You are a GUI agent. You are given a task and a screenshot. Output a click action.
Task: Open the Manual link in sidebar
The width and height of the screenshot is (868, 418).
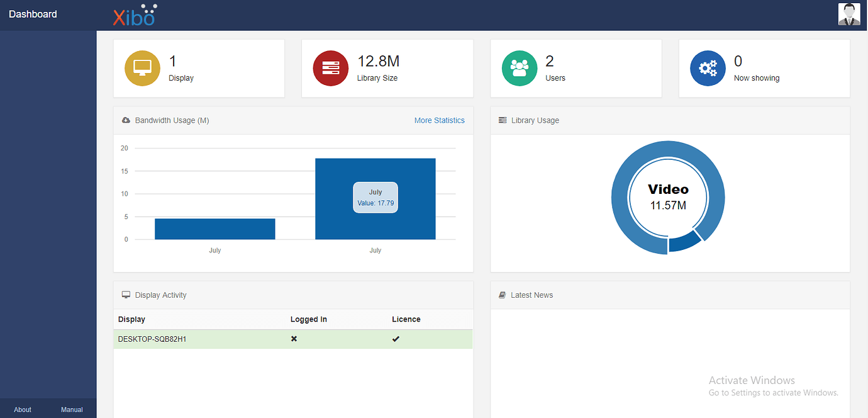tap(72, 410)
